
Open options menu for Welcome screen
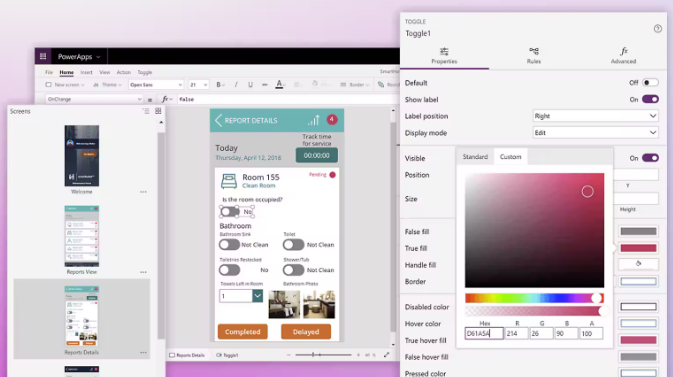tap(143, 192)
